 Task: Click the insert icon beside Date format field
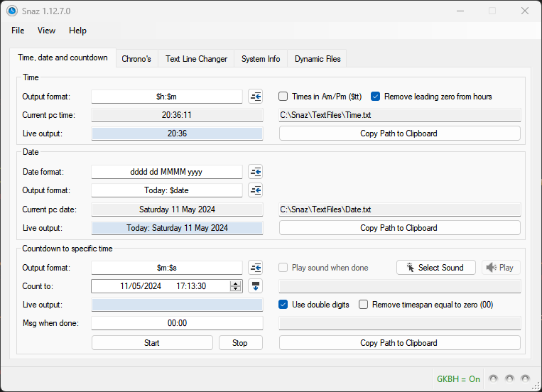[x=256, y=172]
